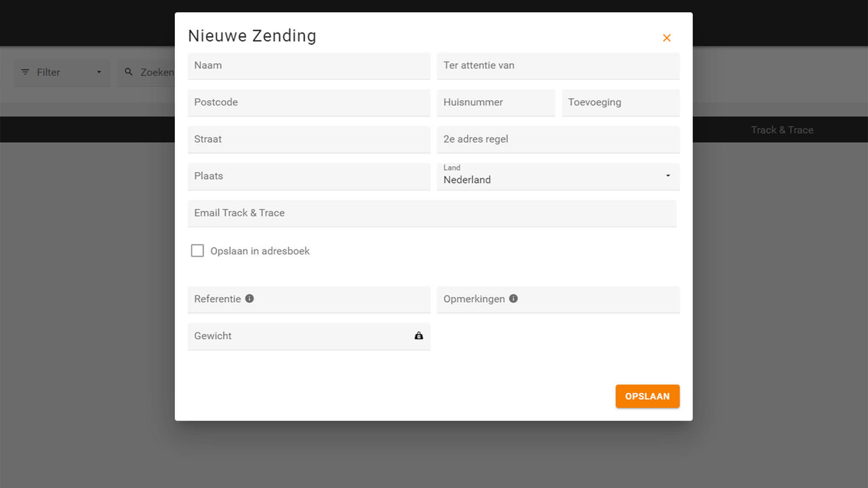Click the Email Track & Trace field
This screenshot has width=868, height=488.
(432, 213)
